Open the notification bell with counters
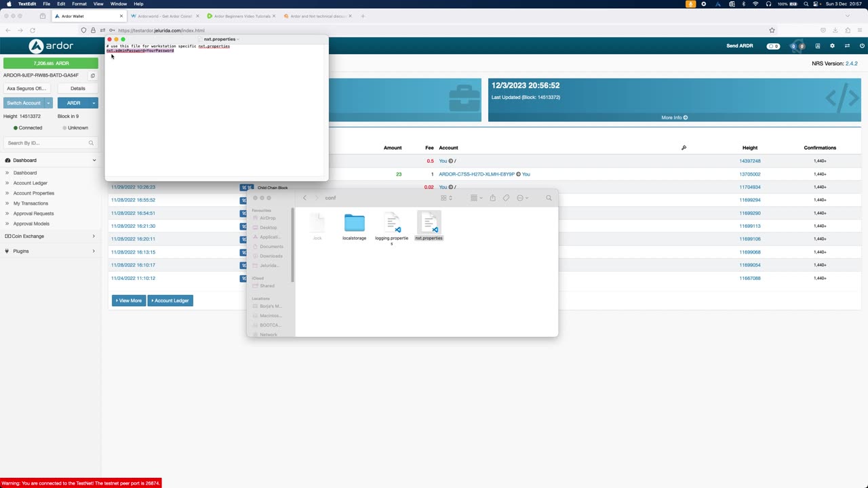Viewport: 868px width, 488px height. [x=797, y=46]
